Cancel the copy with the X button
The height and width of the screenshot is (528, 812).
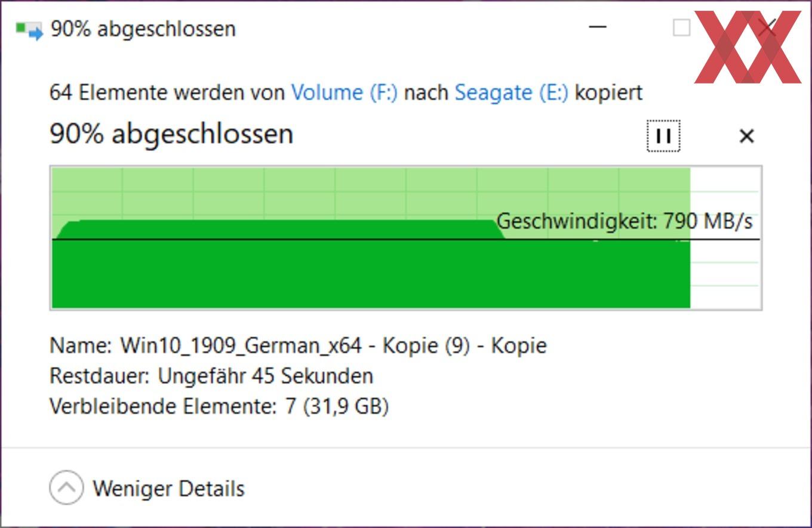746,136
